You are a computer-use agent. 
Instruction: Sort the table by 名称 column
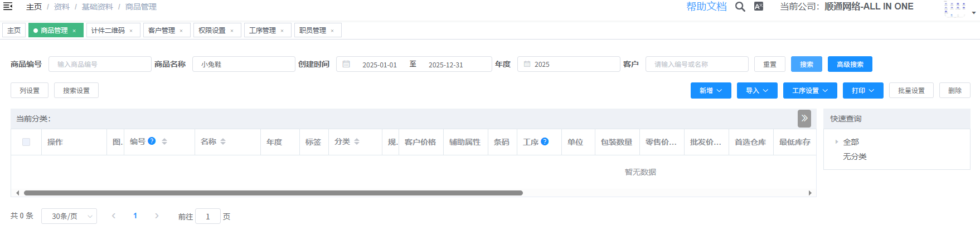coord(223,142)
